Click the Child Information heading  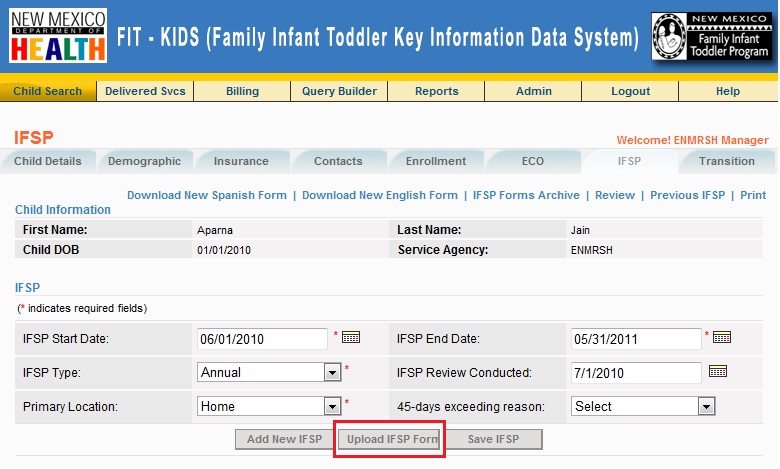click(x=63, y=209)
